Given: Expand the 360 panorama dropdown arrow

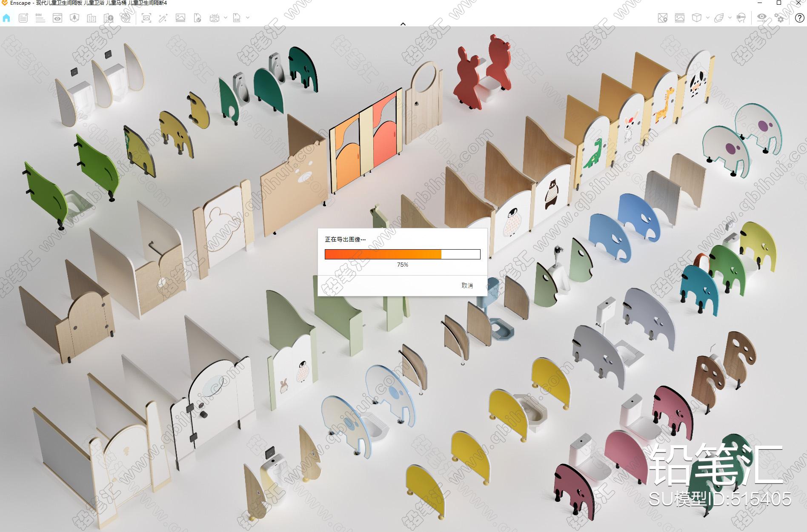Looking at the screenshot, I should click(226, 18).
